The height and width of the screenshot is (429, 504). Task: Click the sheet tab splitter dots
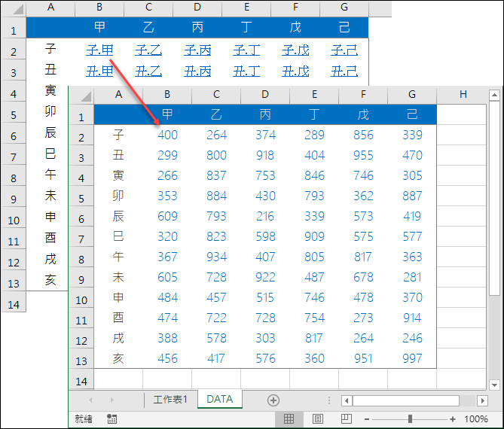pyautogui.click(x=328, y=400)
